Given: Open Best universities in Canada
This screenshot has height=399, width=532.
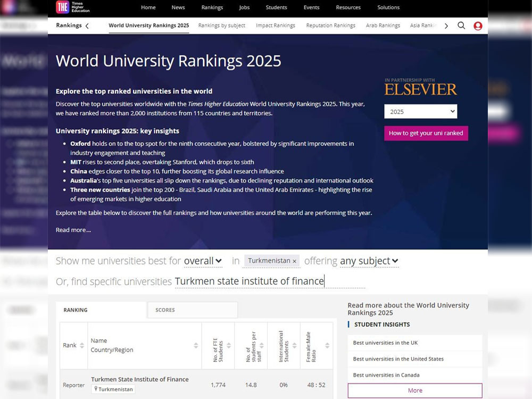Looking at the screenshot, I should 386,375.
